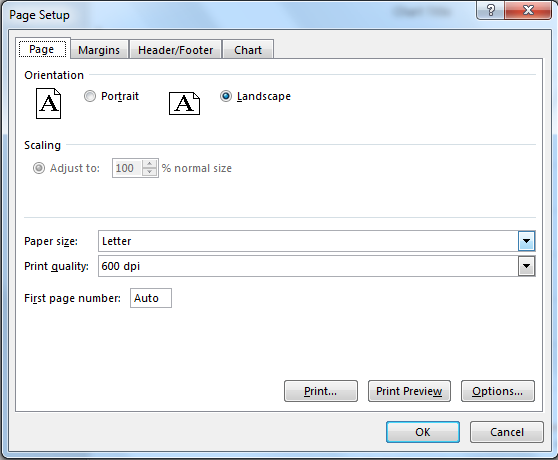558x460 pixels.
Task: Click the landscape page orientation icon
Action: click(184, 104)
